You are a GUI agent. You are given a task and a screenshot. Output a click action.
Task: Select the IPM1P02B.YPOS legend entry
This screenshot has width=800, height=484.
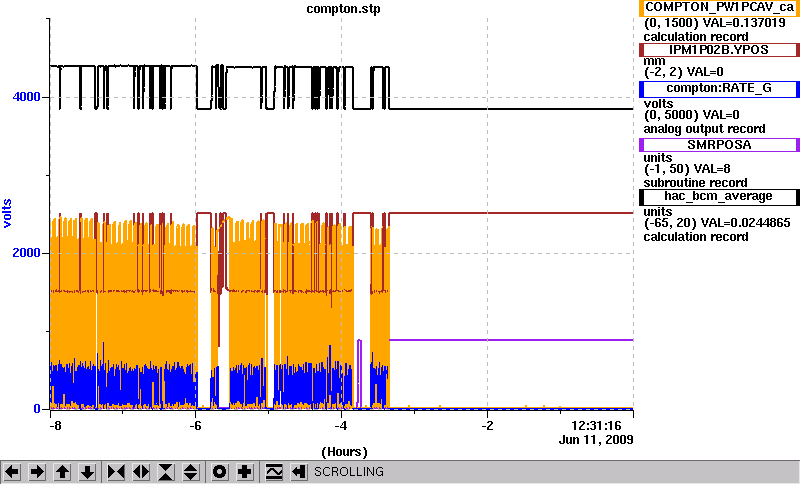[719, 50]
